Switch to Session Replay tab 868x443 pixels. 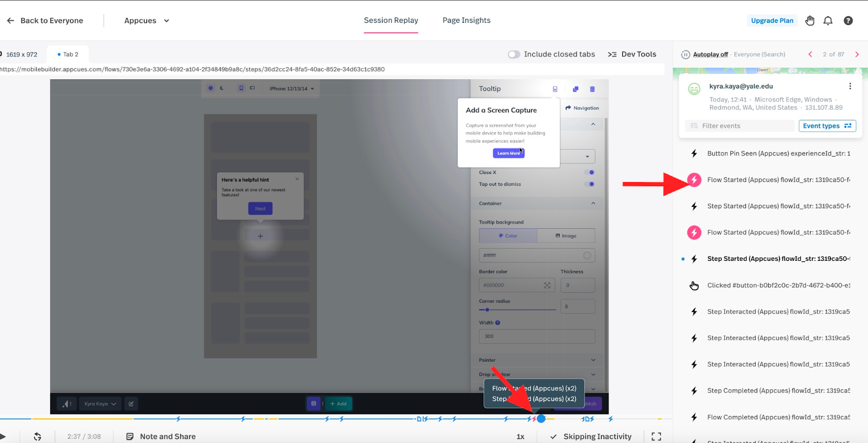point(391,21)
